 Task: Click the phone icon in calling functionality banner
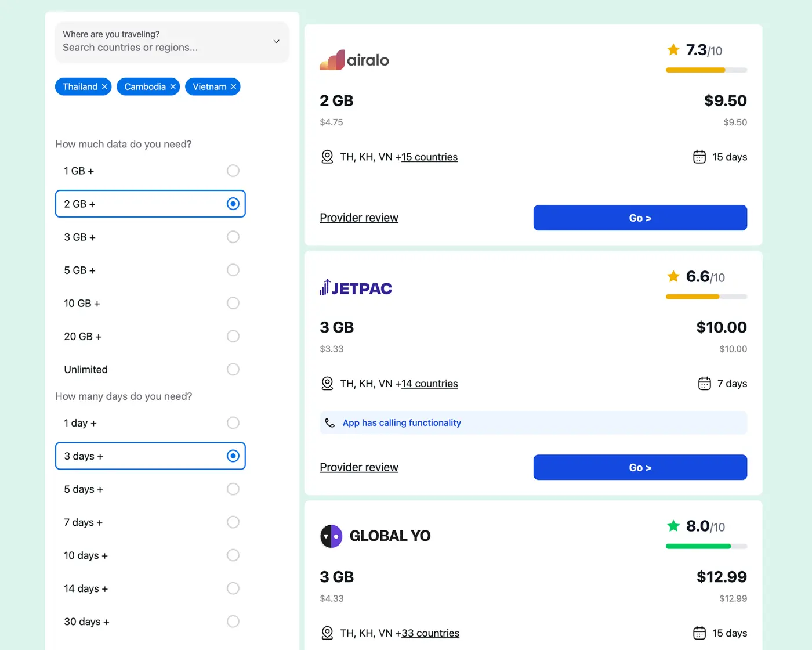[x=330, y=423]
